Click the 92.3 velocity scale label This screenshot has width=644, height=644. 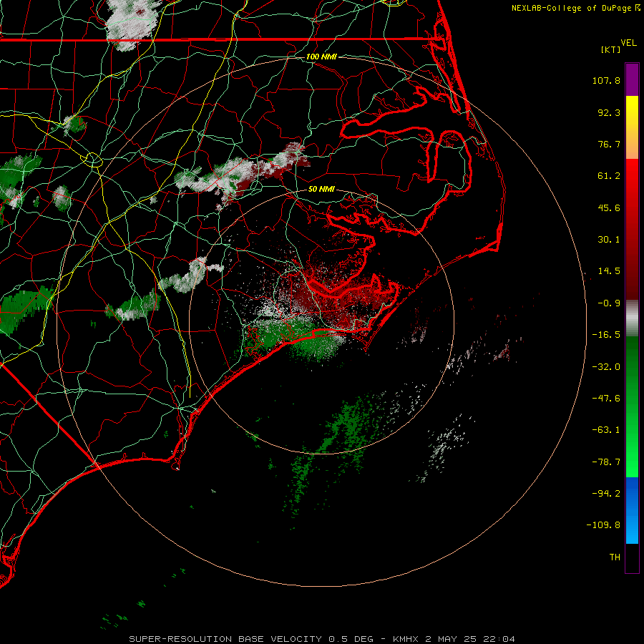click(609, 112)
